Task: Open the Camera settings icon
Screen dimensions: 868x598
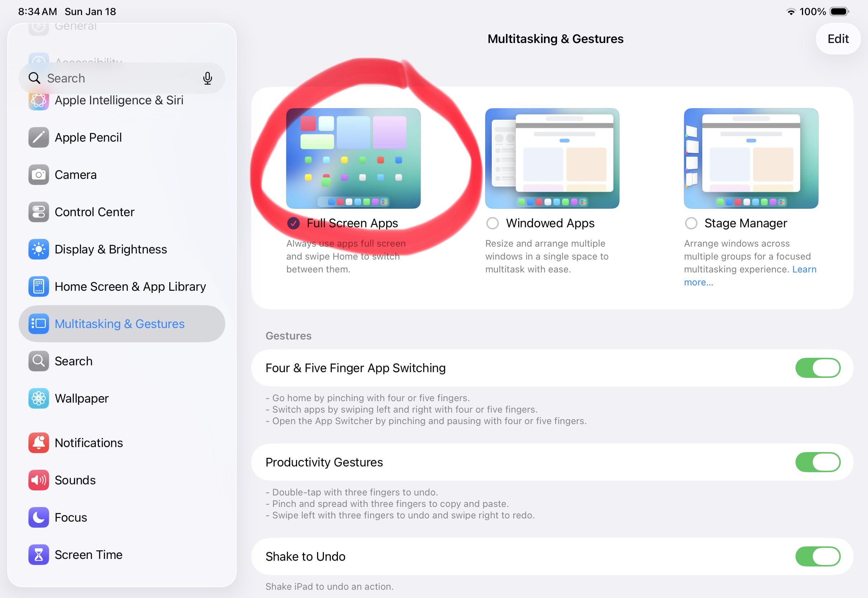Action: (x=39, y=175)
